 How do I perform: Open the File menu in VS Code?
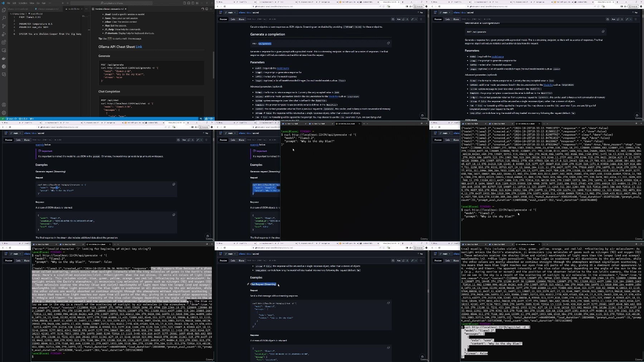(x=9, y=3)
